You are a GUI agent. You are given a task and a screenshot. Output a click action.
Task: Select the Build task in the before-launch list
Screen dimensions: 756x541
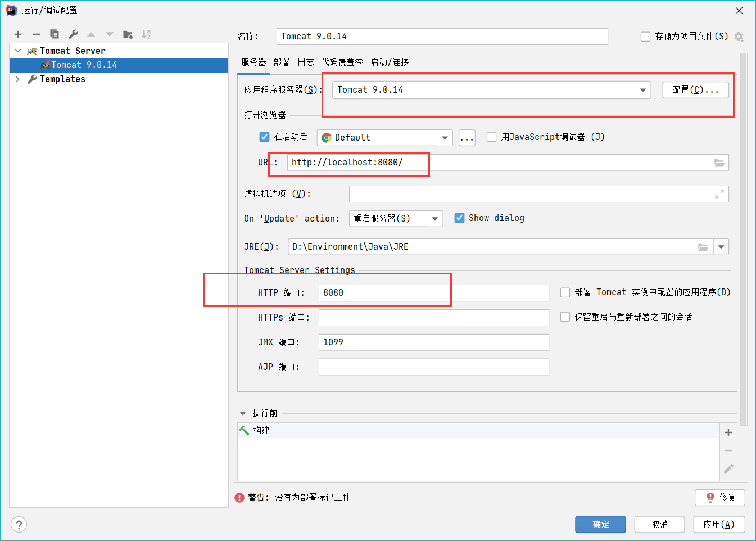pyautogui.click(x=478, y=431)
